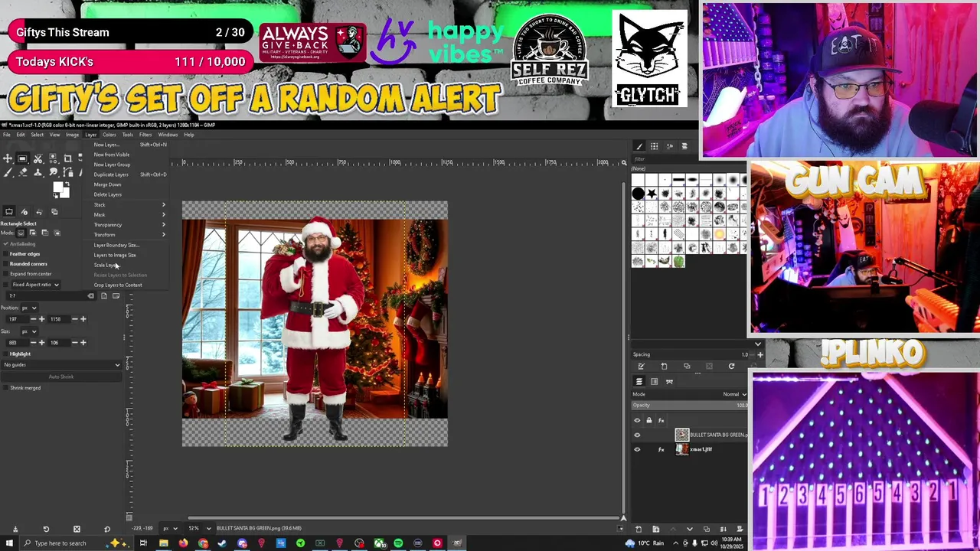
Task: Set selection mode to add
Action: click(x=33, y=233)
